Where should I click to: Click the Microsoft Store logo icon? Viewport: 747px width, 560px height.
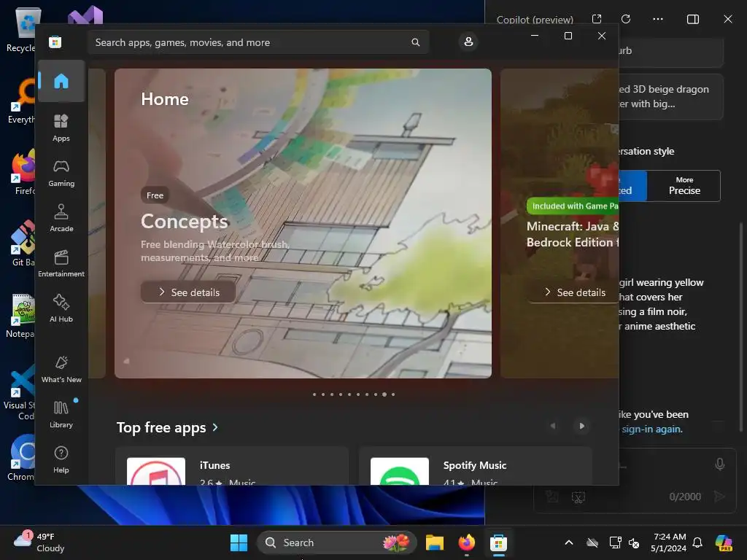pos(55,42)
